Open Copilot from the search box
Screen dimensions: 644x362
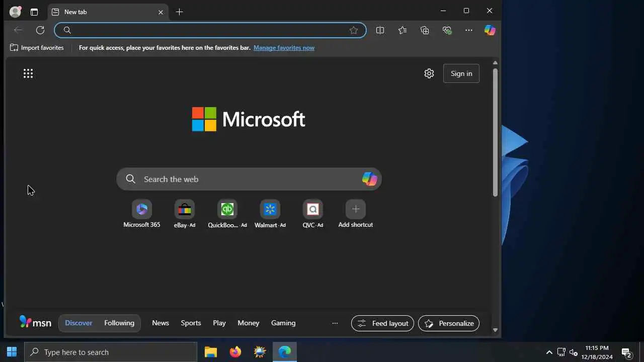369,179
